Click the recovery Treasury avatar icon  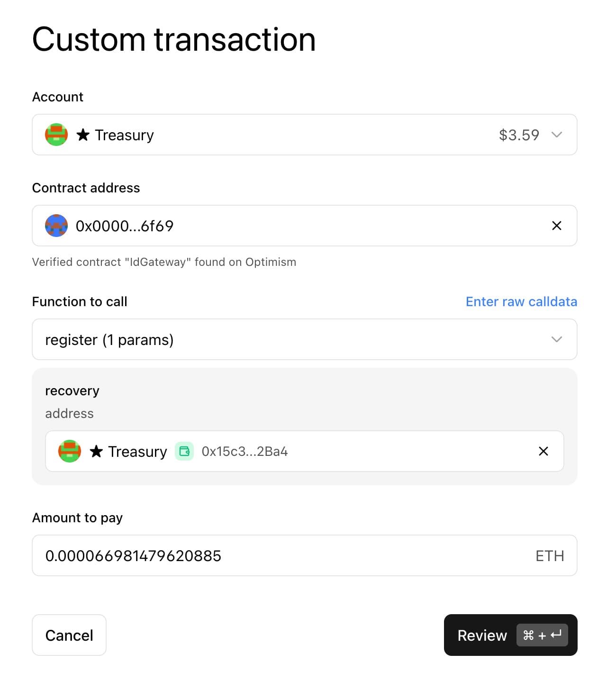click(x=70, y=451)
